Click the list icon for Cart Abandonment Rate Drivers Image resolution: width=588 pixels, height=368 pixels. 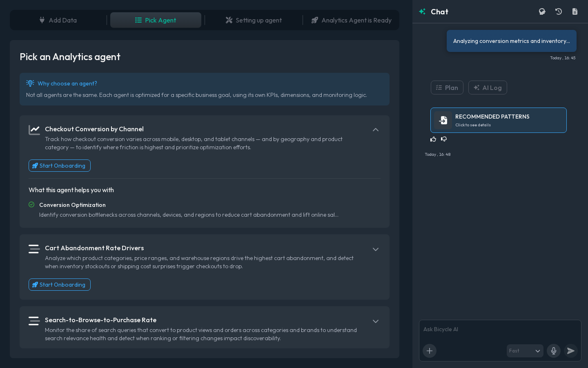(x=34, y=249)
